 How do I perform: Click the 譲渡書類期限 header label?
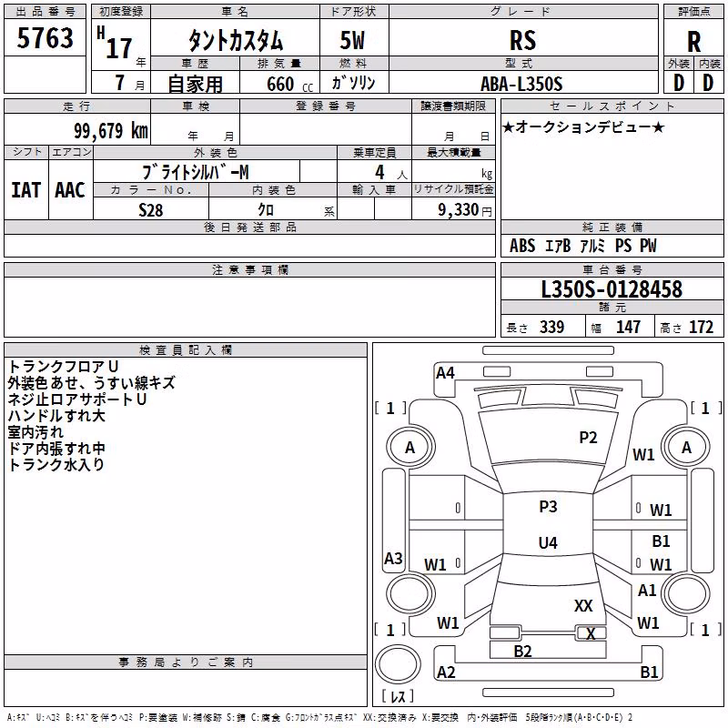click(453, 106)
